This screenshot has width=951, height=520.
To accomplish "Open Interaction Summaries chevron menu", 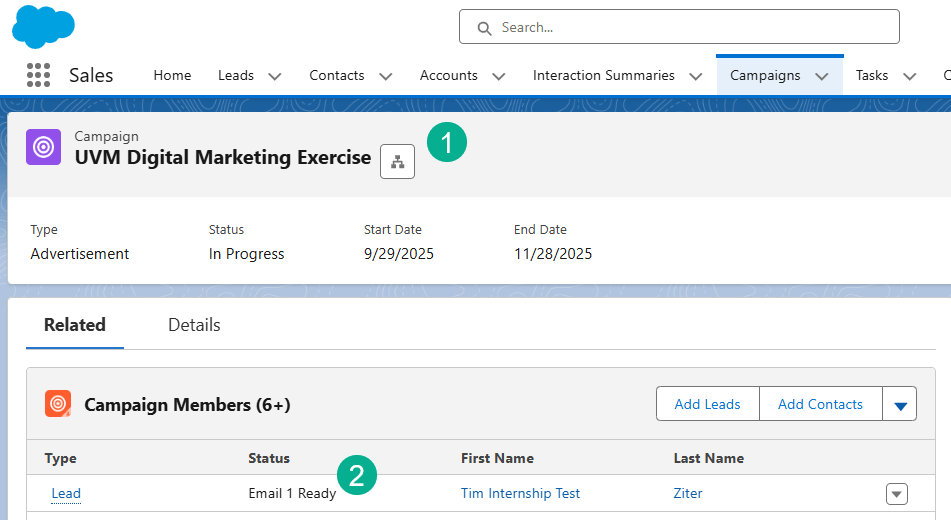I will pyautogui.click(x=696, y=76).
